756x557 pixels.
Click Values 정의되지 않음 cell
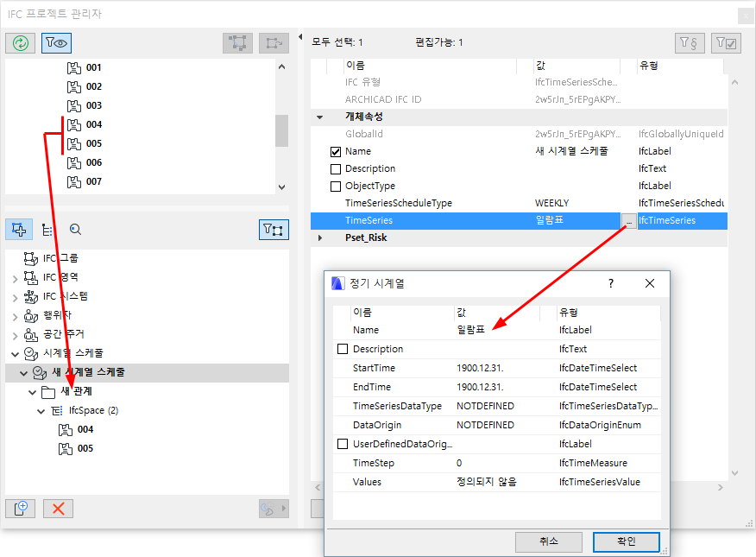487,482
